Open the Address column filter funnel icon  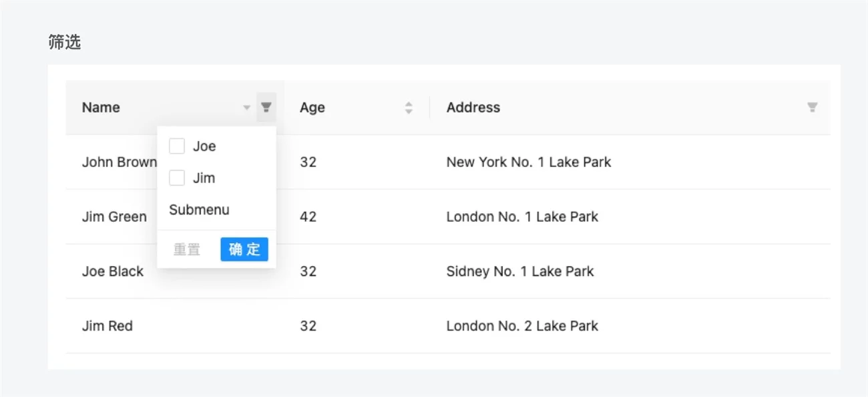[x=812, y=108]
